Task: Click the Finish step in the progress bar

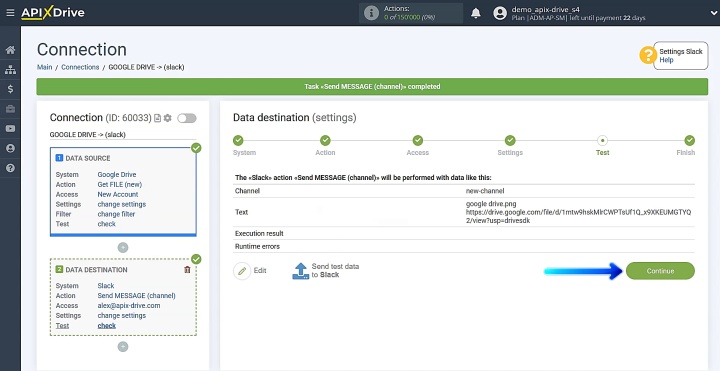Action: click(689, 141)
